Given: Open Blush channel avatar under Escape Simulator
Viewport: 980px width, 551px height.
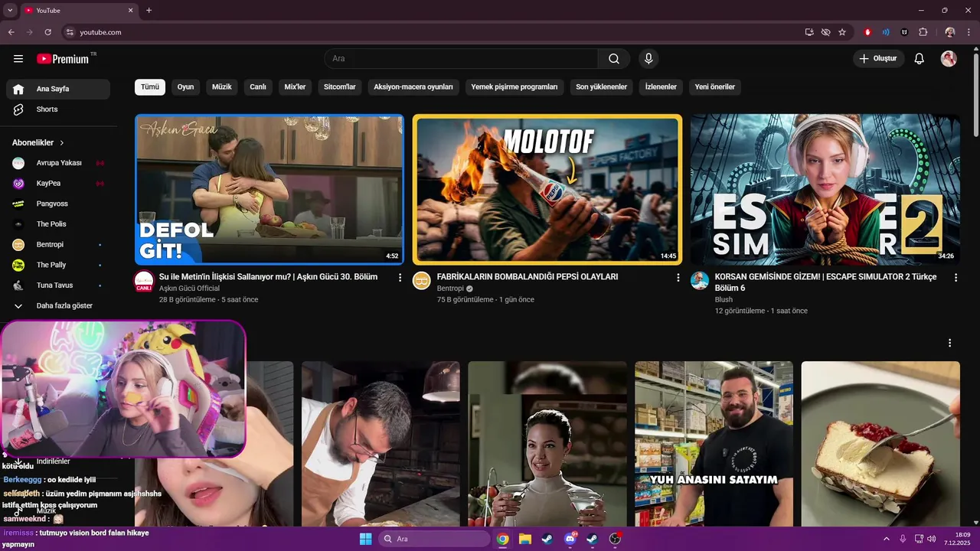Looking at the screenshot, I should pos(700,281).
